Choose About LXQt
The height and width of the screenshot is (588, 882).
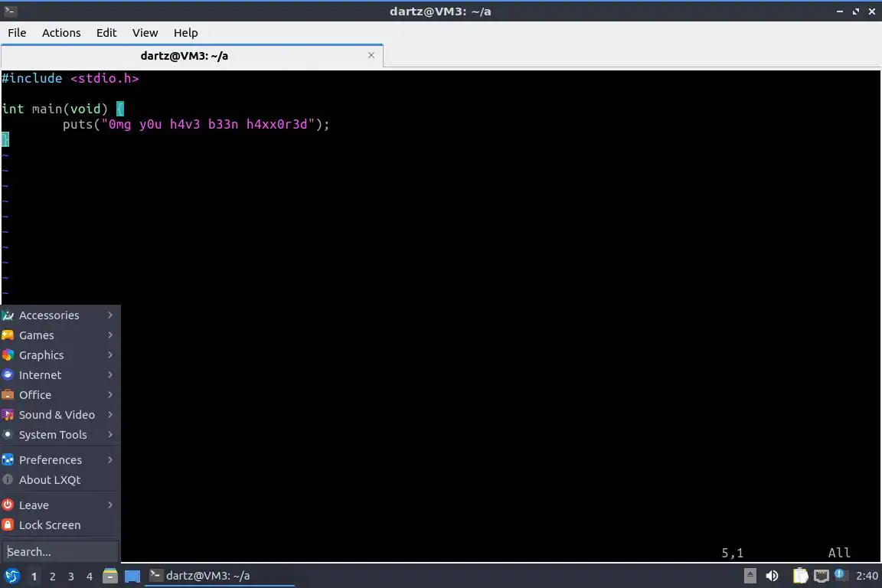60,480
